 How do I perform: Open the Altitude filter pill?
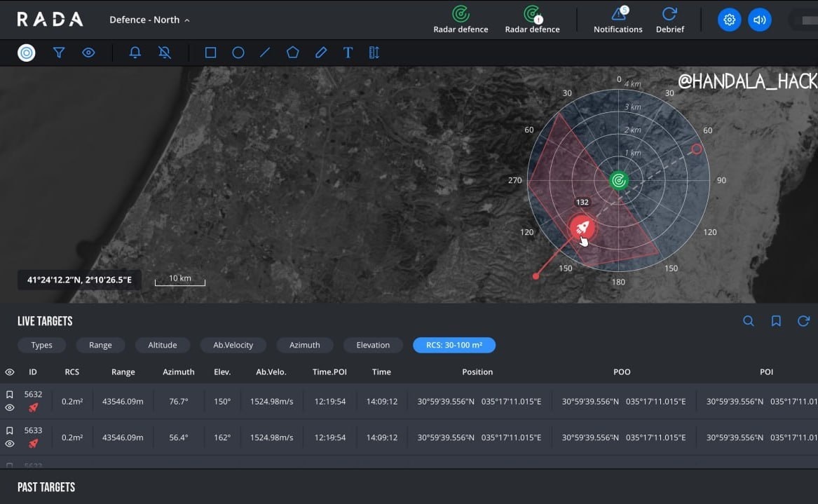[x=162, y=345]
